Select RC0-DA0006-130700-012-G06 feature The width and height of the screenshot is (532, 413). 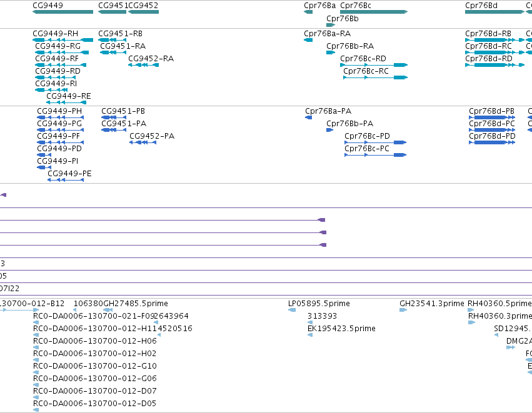94,379
